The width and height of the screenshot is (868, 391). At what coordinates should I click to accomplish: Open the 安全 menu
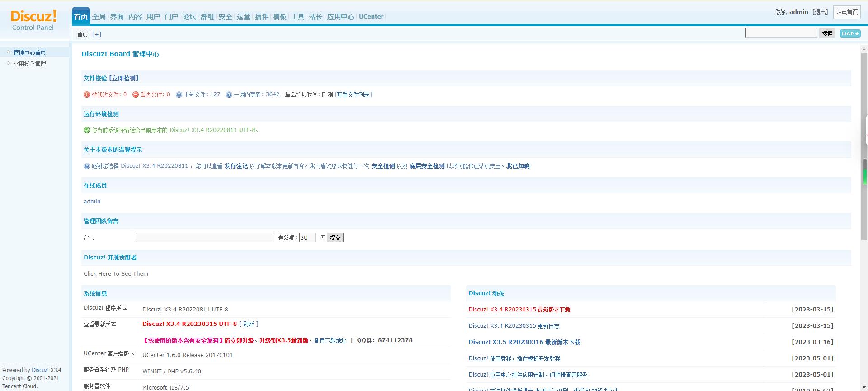pyautogui.click(x=226, y=17)
